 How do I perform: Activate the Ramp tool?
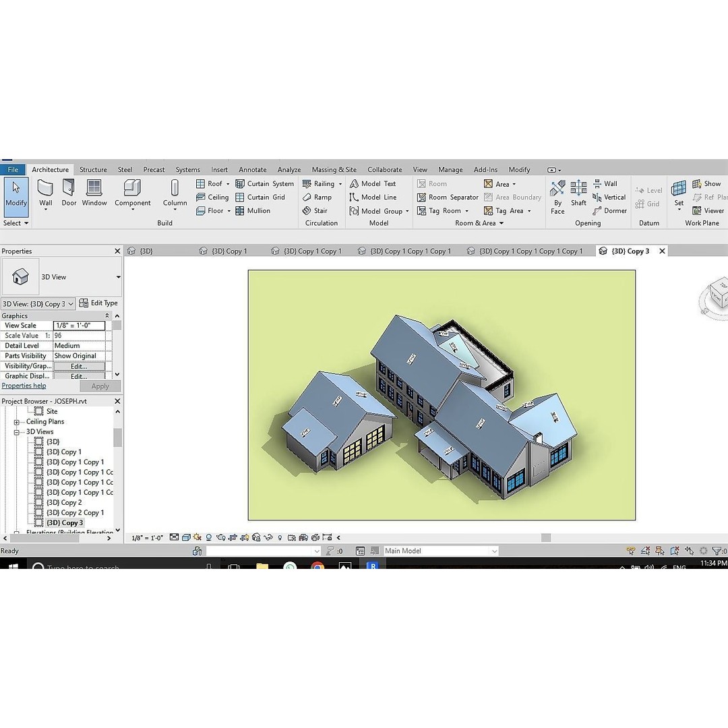(317, 197)
